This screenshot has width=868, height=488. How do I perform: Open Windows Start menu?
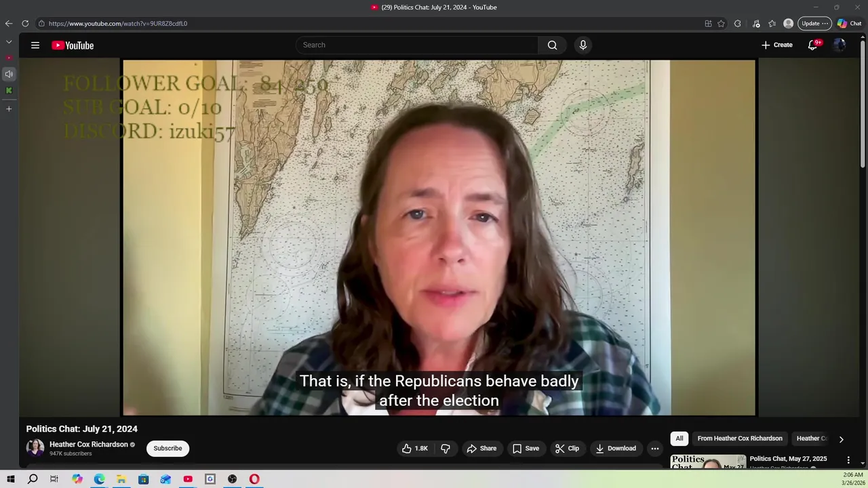[x=10, y=479]
